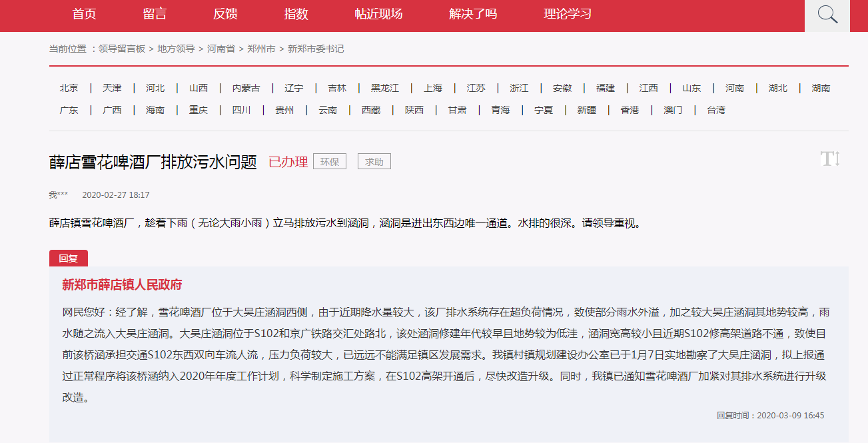Select the 河南 region link
This screenshot has height=443, width=868.
coord(735,88)
